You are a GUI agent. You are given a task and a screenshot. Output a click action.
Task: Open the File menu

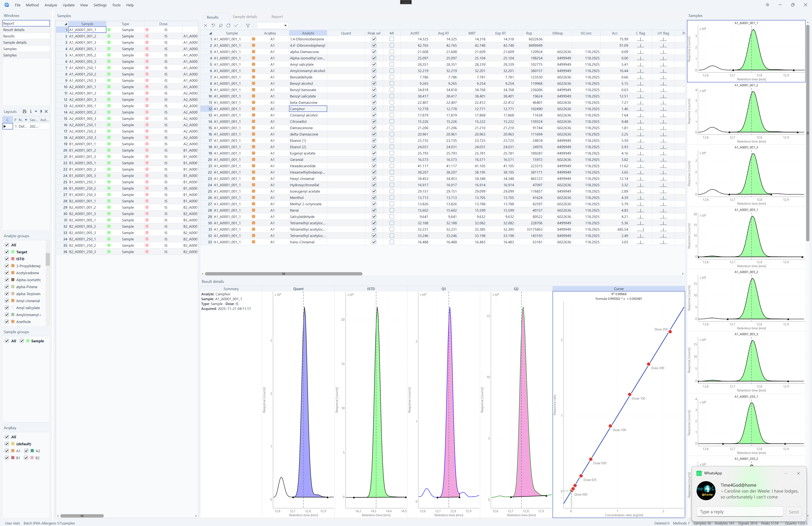18,5
